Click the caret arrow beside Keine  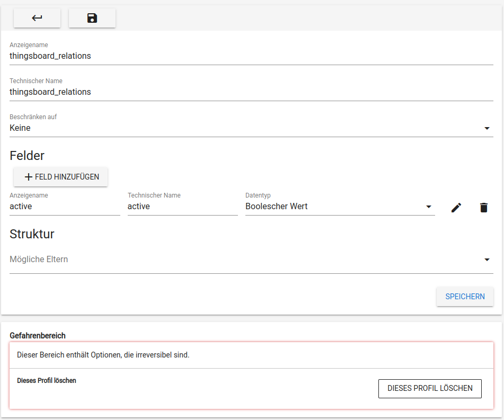[x=487, y=128]
